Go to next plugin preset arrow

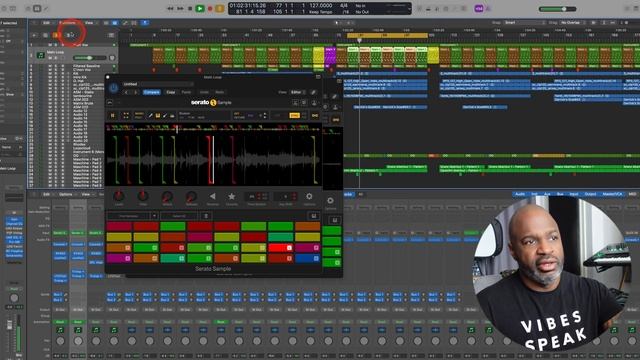click(x=136, y=92)
